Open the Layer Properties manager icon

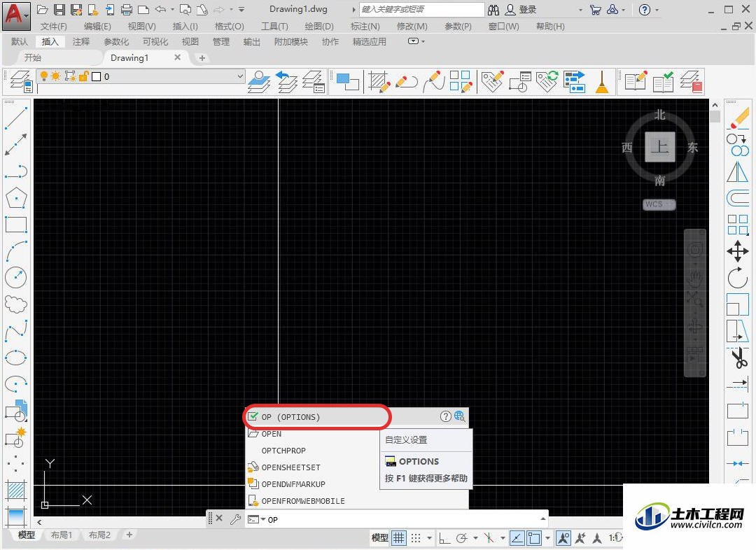21,82
